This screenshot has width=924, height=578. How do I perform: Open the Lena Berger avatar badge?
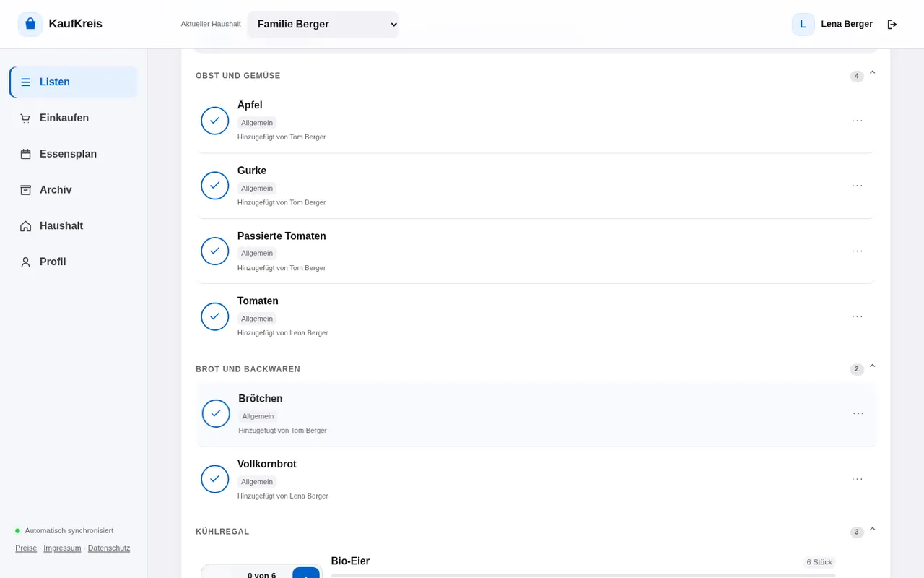point(803,24)
